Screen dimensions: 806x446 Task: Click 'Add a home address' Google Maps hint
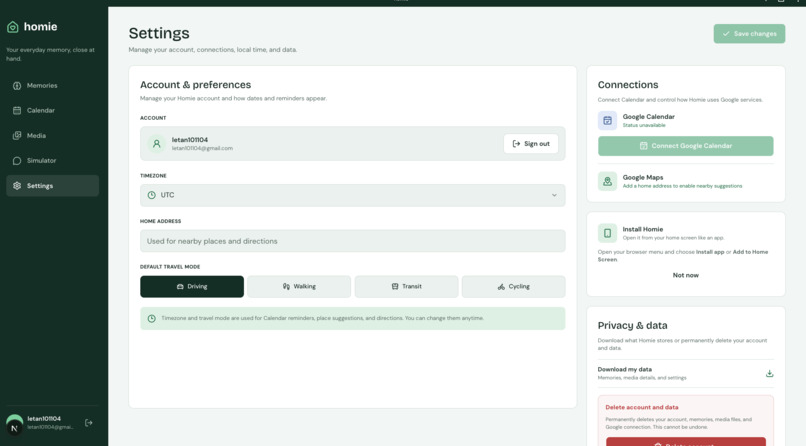tap(682, 186)
